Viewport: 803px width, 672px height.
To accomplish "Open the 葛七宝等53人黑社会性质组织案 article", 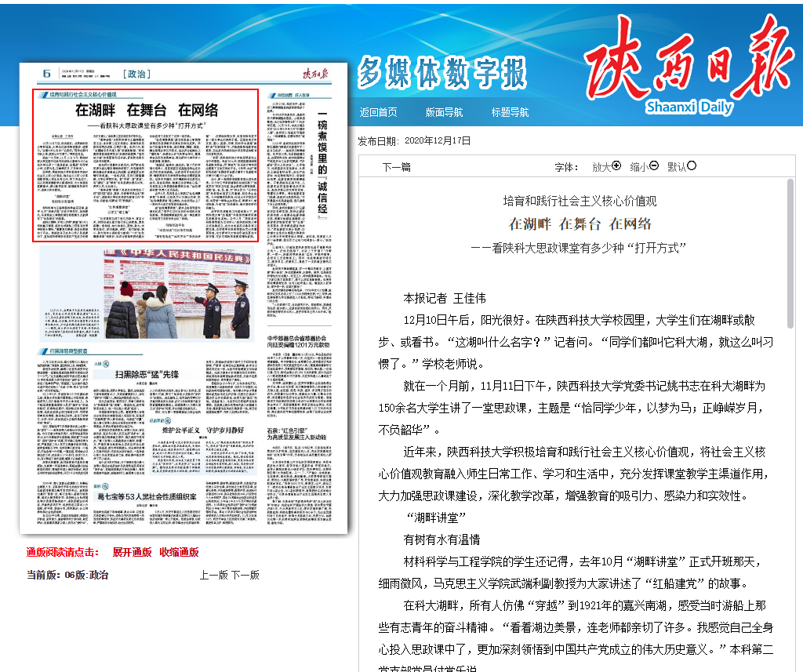I will coord(146,496).
